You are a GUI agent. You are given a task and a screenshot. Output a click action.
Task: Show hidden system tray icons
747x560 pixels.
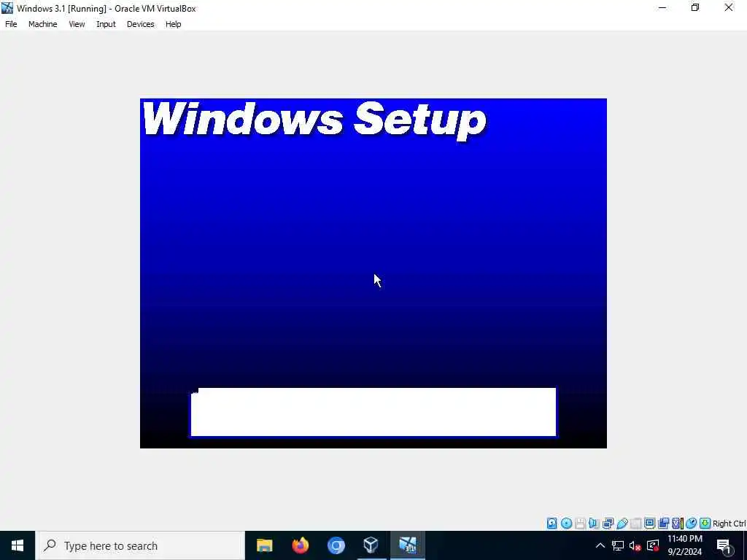click(600, 545)
